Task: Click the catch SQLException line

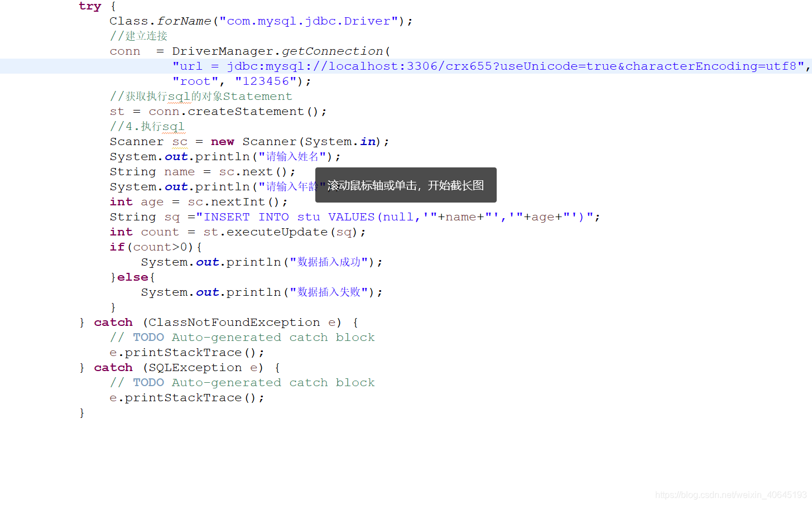Action: (180, 368)
